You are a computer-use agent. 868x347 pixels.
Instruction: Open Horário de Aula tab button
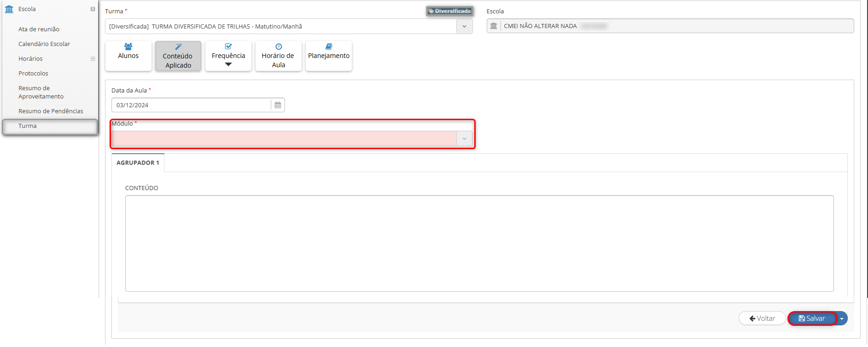pyautogui.click(x=279, y=56)
